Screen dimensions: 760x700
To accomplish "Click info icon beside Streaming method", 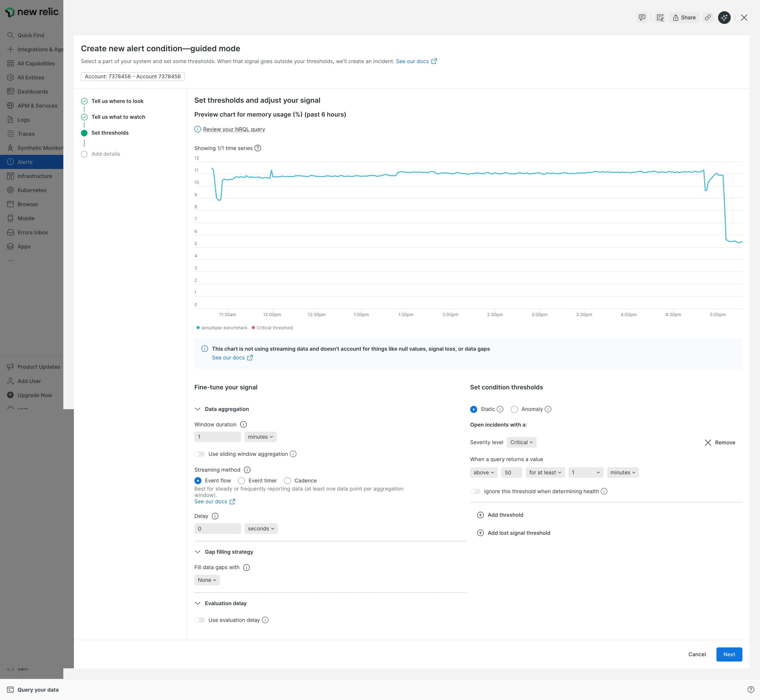I will (247, 470).
